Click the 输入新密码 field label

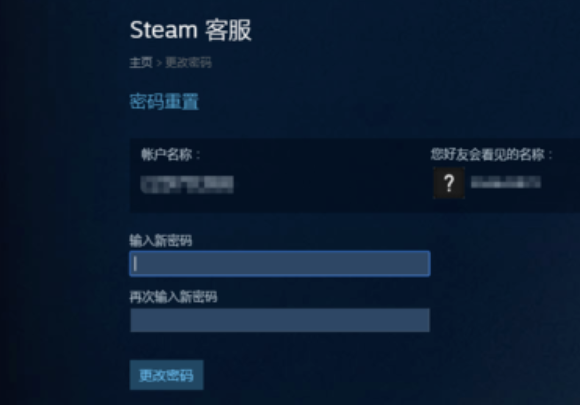coord(161,241)
